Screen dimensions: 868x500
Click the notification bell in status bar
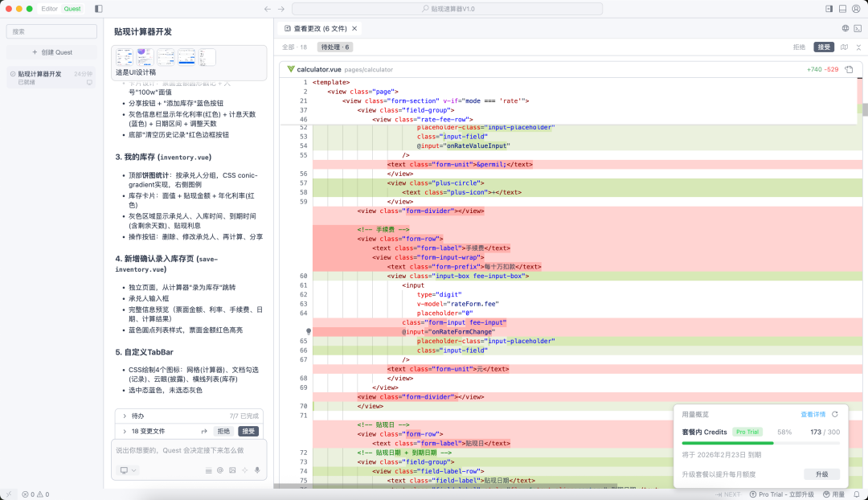tap(857, 494)
